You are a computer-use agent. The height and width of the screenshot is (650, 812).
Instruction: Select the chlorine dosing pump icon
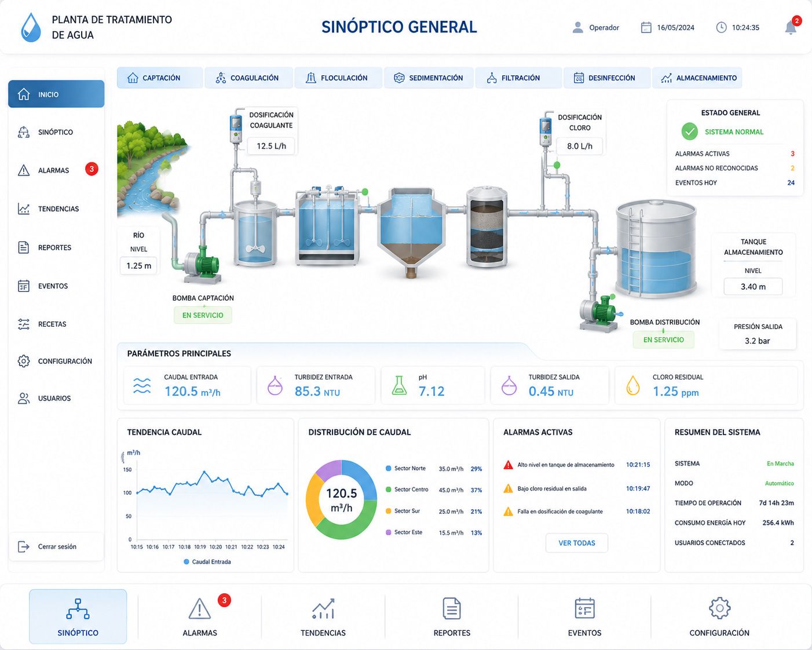(x=545, y=131)
